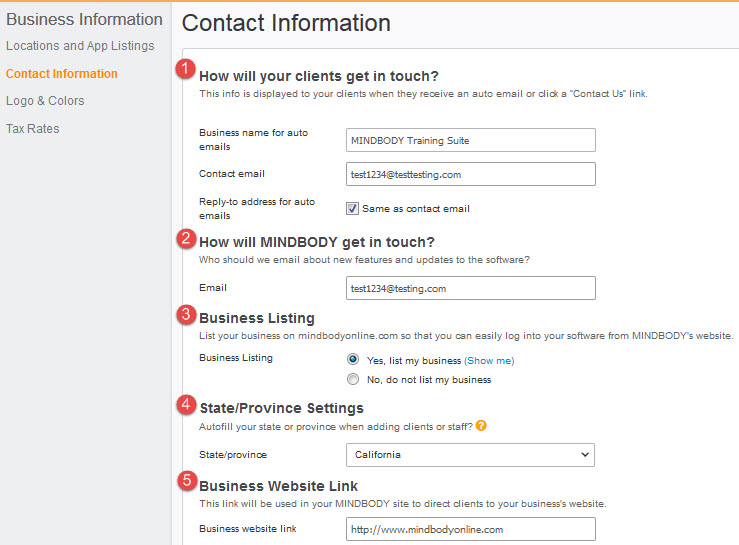Open Locations and App Listings page
The image size is (739, 545).
(x=80, y=46)
